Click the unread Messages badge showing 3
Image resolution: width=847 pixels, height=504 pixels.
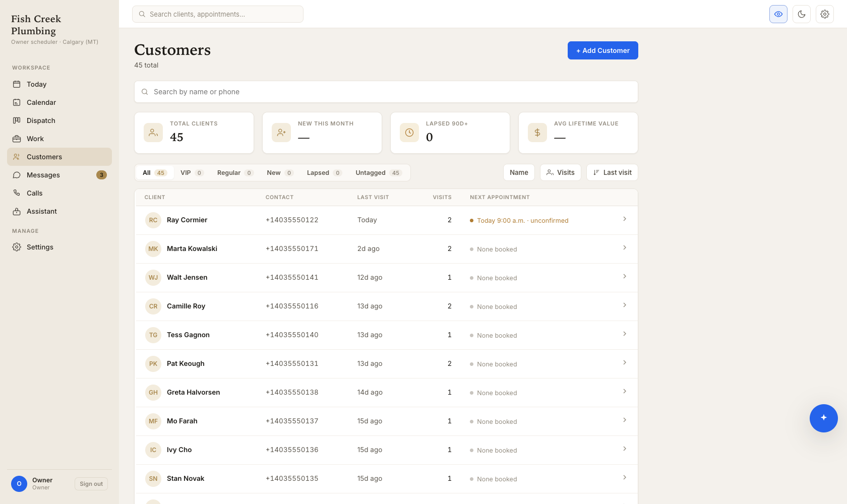[101, 175]
